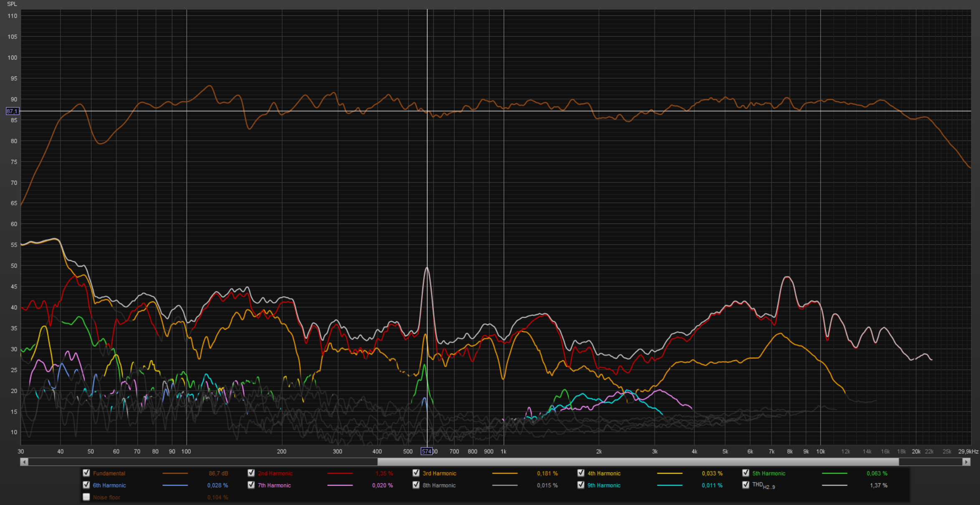Click the 1,35 % second harmonic value
This screenshot has height=505, width=980.
pos(384,473)
